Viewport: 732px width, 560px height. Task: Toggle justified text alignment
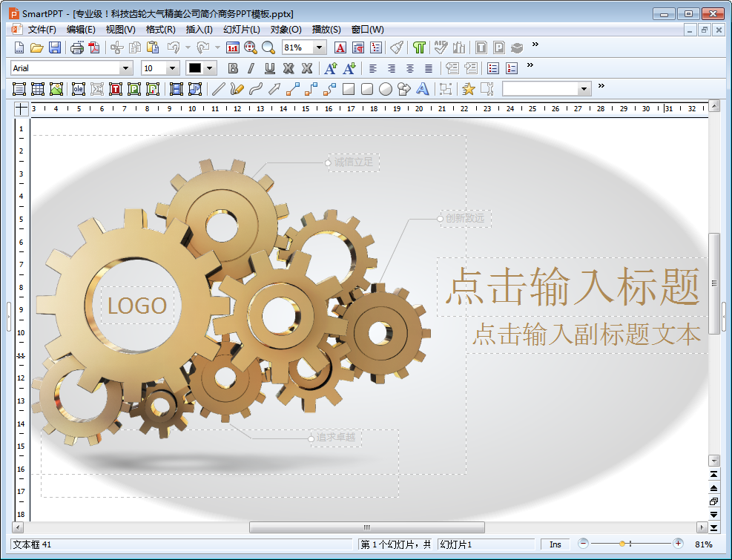(x=429, y=69)
